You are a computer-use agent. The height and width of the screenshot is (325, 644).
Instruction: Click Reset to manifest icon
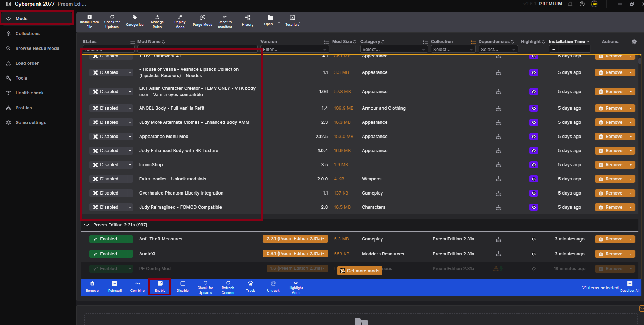pos(225,22)
